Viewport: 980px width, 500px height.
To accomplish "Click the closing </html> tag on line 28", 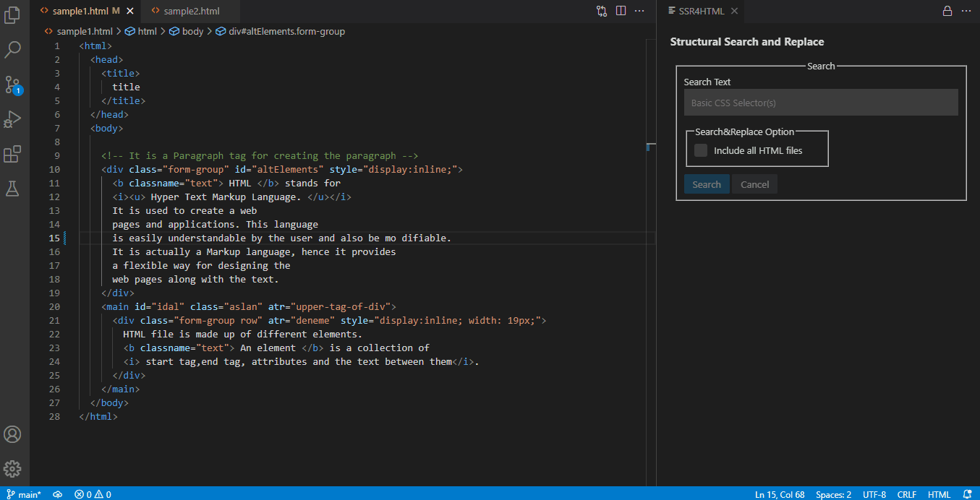I will pos(98,416).
